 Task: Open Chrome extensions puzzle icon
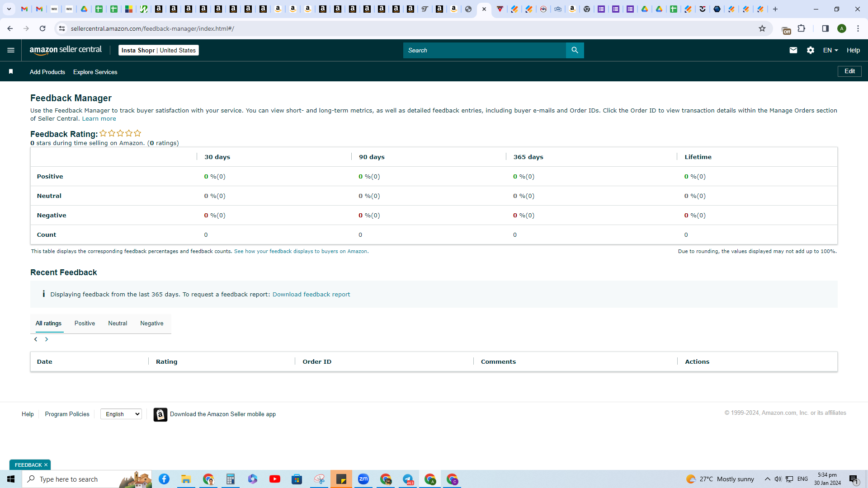click(802, 28)
